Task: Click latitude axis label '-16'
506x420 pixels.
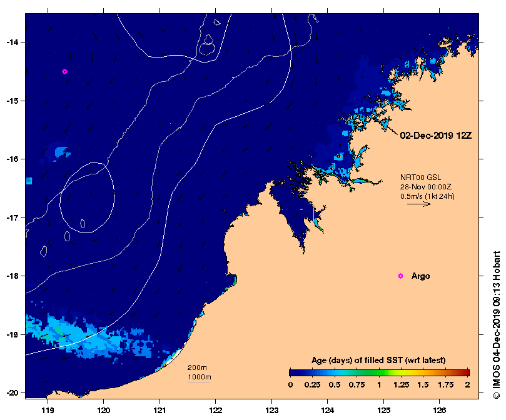Action: 12,159
